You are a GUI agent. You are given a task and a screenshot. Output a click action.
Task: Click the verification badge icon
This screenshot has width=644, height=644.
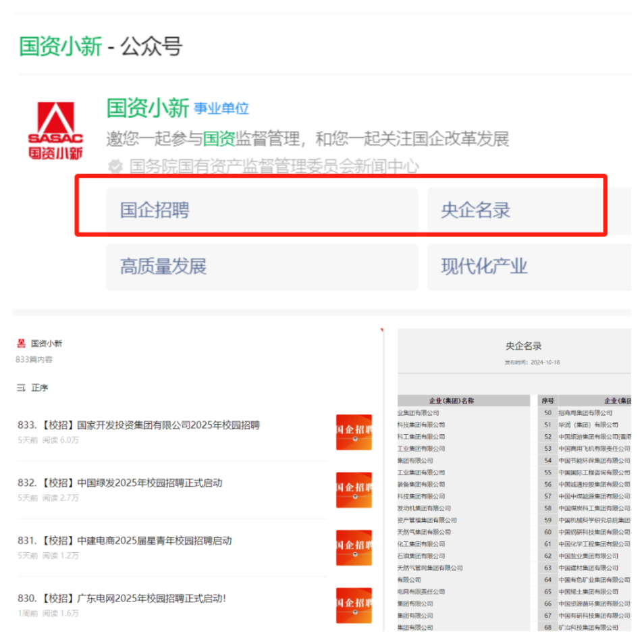115,166
